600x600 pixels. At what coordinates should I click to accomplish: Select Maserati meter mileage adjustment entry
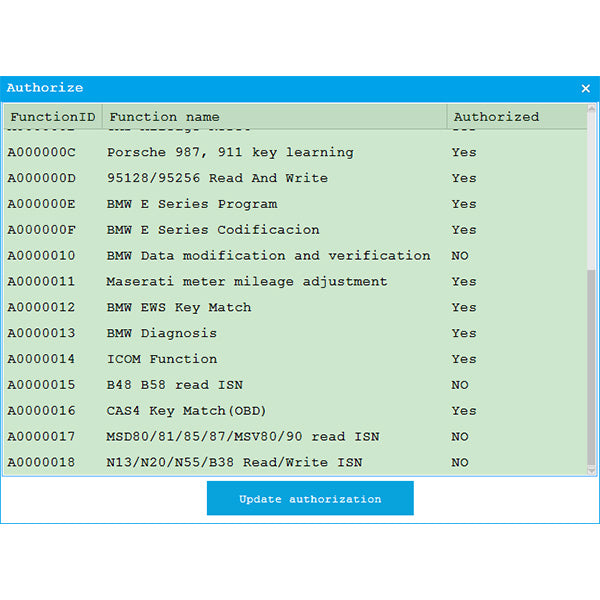pyautogui.click(x=247, y=282)
